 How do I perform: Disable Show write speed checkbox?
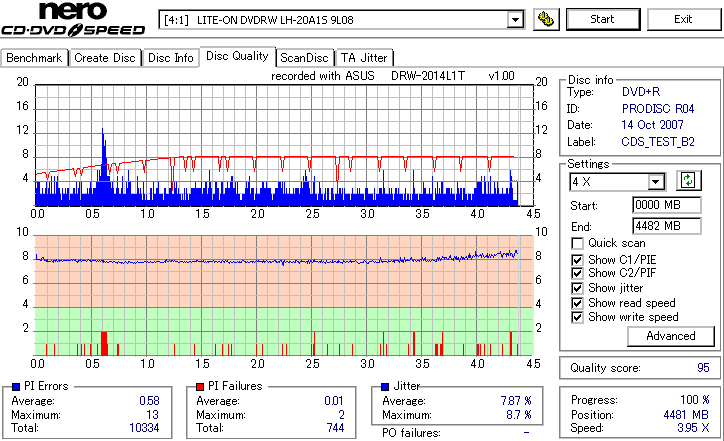point(577,317)
